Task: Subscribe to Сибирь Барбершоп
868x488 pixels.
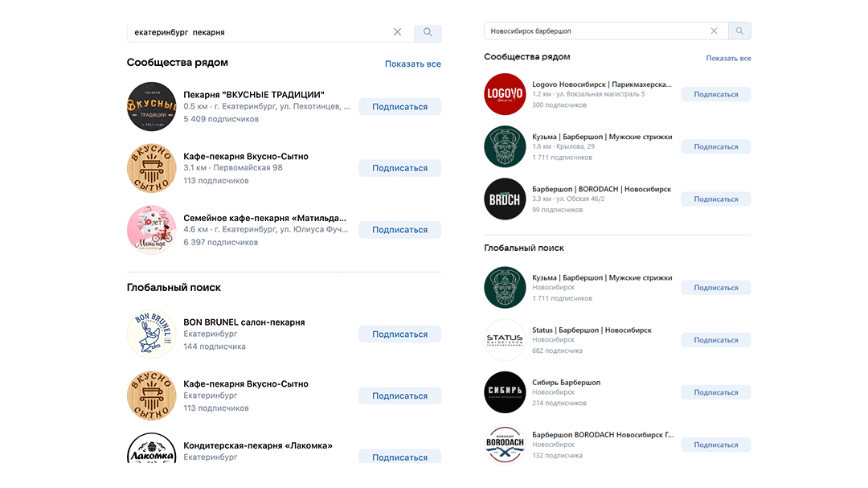Action: (716, 392)
